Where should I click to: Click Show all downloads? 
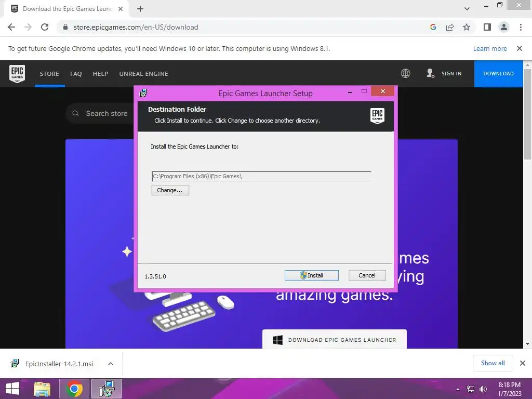(493, 363)
